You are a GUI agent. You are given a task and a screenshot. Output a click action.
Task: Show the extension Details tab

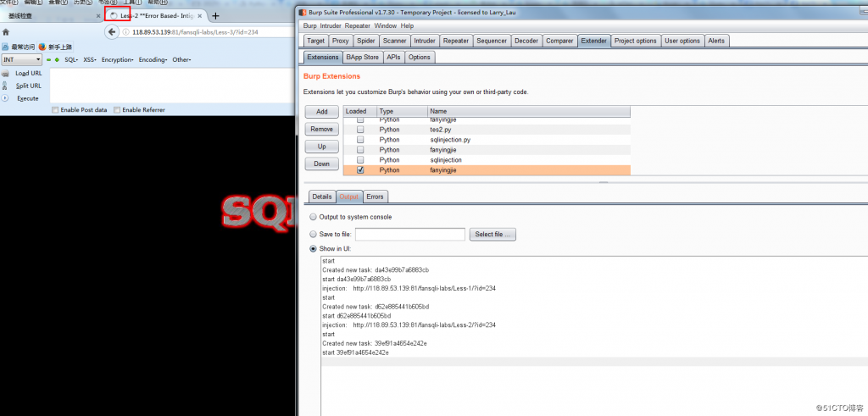tap(322, 197)
